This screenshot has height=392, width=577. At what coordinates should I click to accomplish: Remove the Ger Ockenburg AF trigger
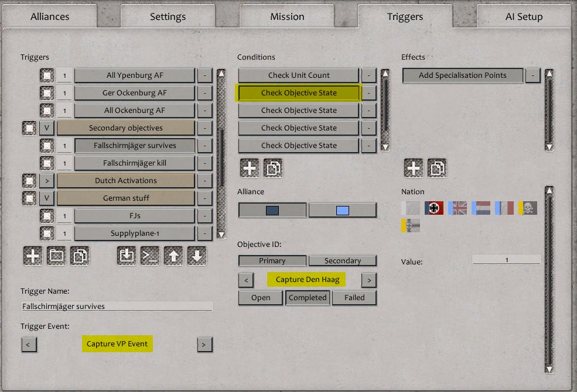[204, 93]
